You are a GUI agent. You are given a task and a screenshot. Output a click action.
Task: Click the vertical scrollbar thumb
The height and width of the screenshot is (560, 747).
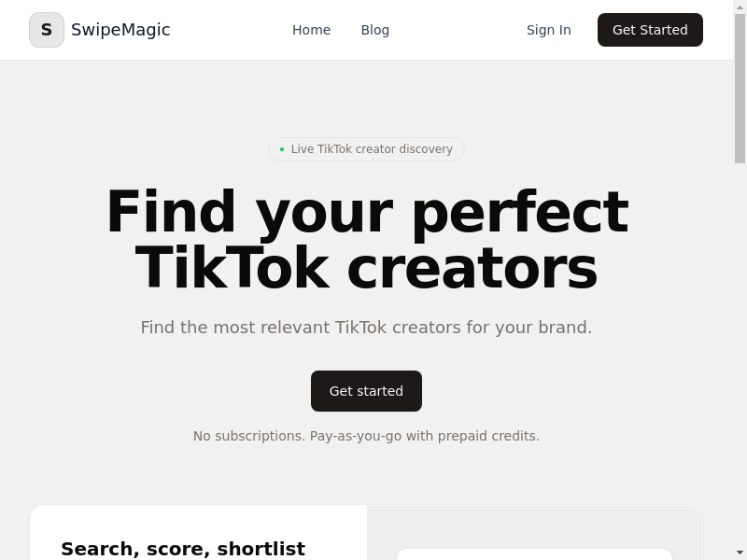point(740,89)
